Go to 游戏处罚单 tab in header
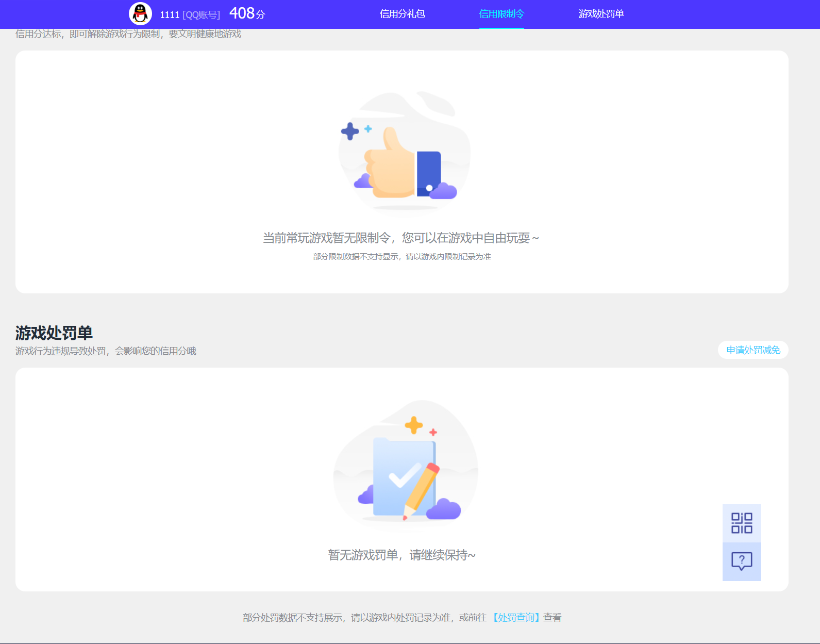The image size is (820, 644). [601, 14]
